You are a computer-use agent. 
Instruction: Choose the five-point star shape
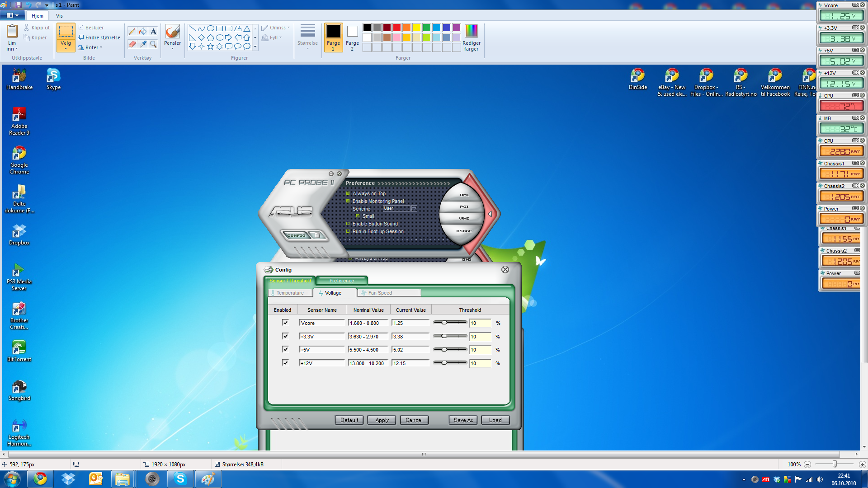pos(210,46)
